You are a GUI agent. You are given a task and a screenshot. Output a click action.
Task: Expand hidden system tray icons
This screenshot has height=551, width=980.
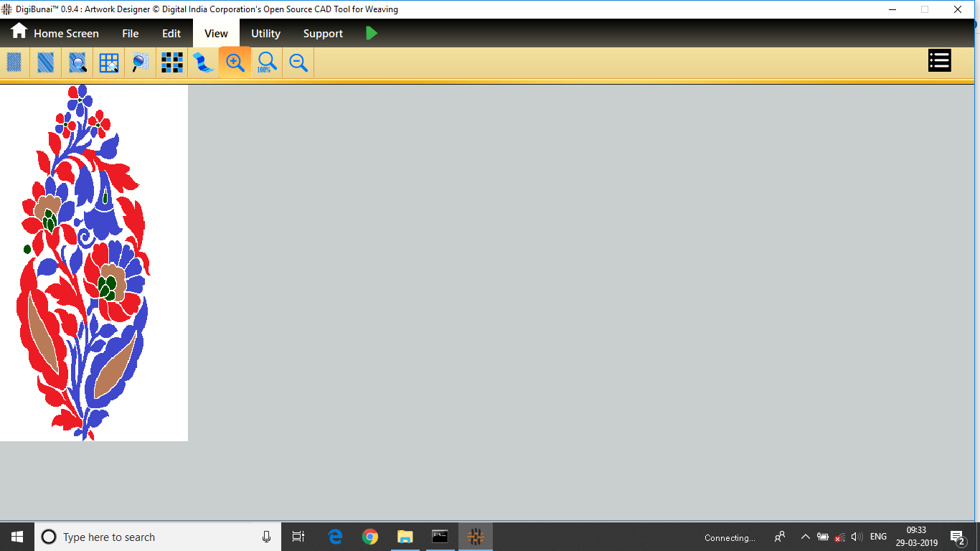[805, 537]
